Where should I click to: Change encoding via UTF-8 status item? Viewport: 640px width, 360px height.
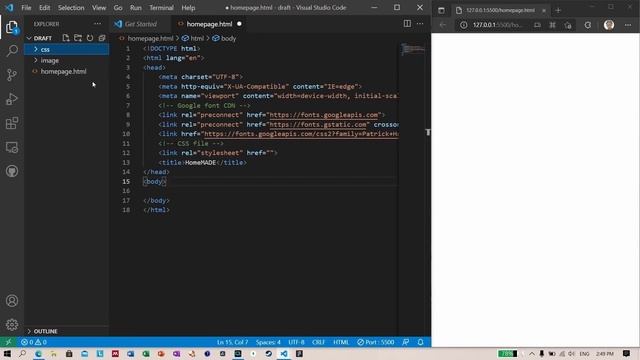(296, 342)
